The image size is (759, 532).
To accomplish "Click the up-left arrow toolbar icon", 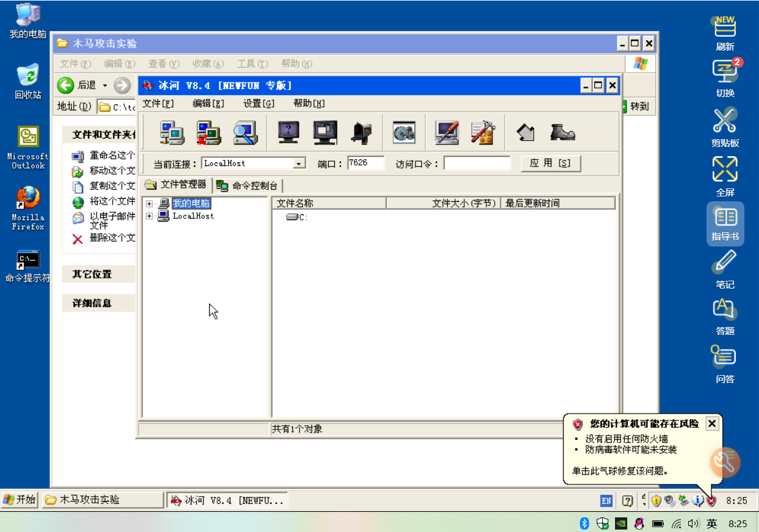I will click(x=525, y=132).
